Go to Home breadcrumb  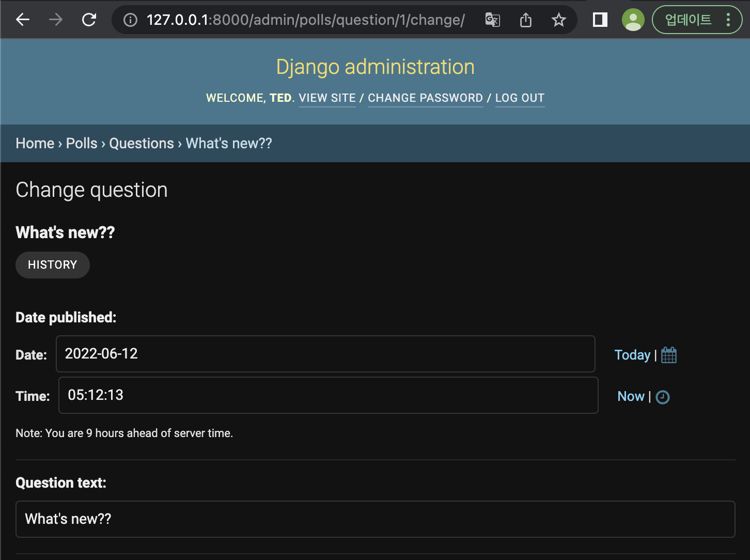pyautogui.click(x=35, y=143)
